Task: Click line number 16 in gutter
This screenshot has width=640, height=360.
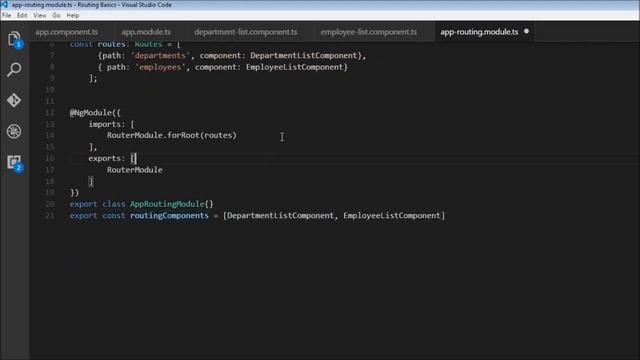Action: coord(50,158)
